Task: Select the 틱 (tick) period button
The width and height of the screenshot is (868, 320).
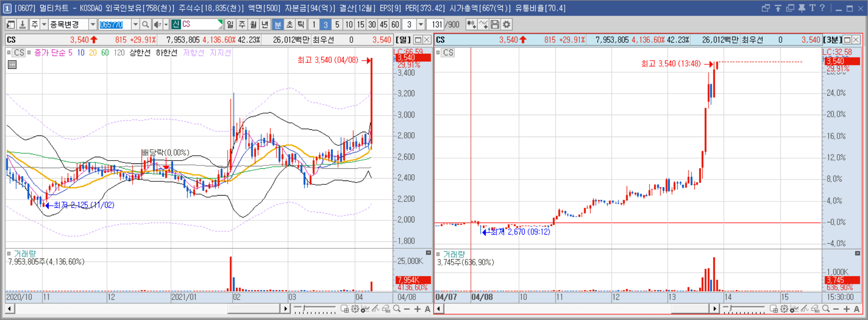Action: pos(301,24)
